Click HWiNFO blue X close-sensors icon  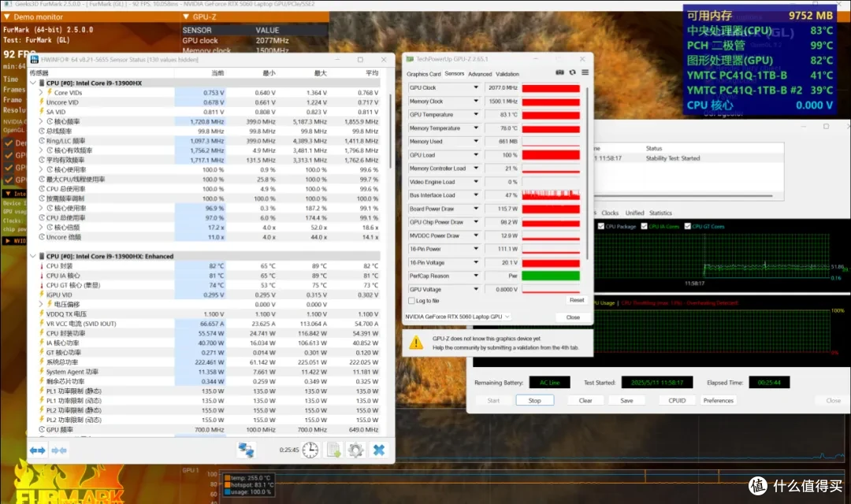(379, 450)
